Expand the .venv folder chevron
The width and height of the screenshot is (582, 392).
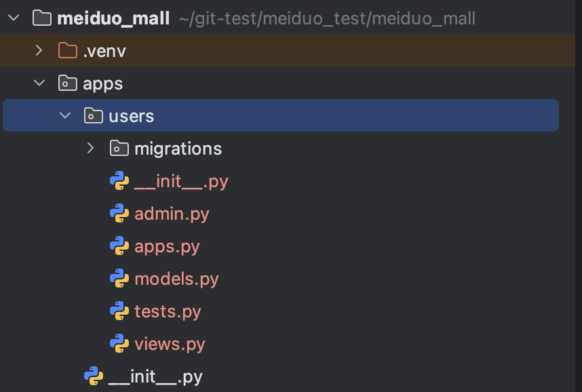tap(39, 51)
